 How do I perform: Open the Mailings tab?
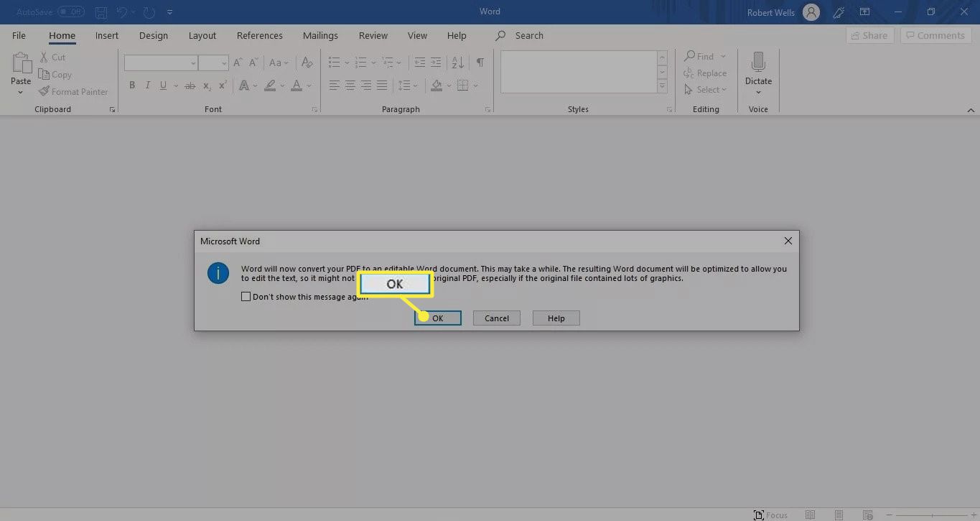coord(320,35)
